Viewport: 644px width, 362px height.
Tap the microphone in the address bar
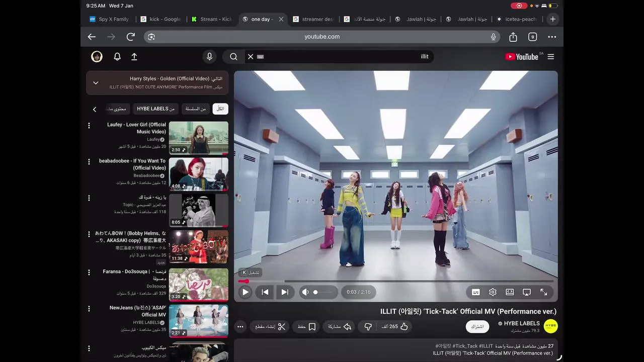494,37
